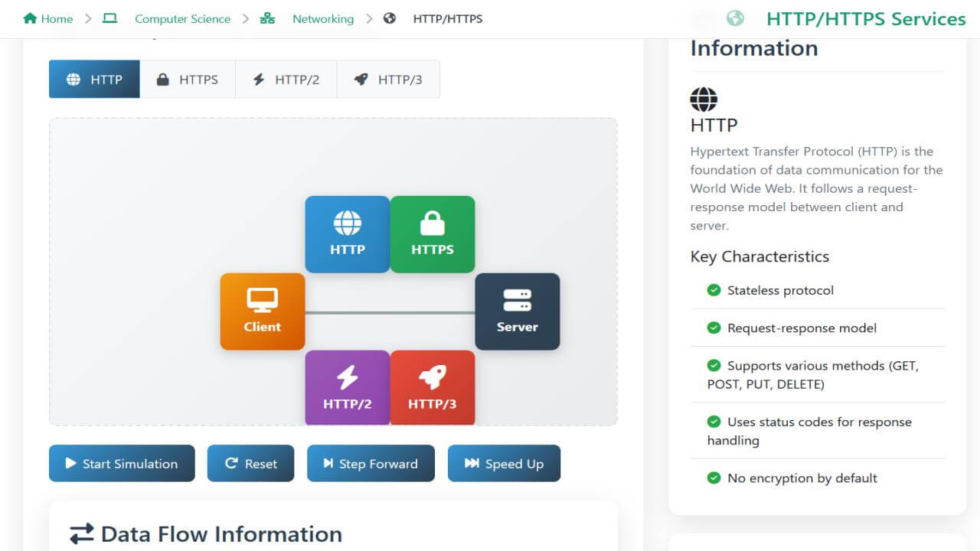The image size is (980, 551).
Task: Click the large globe icon above HTTP heading
Action: pyautogui.click(x=704, y=99)
